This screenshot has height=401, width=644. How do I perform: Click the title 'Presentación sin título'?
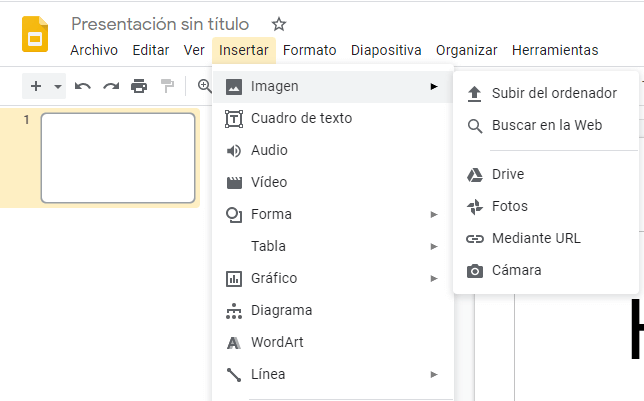point(160,24)
